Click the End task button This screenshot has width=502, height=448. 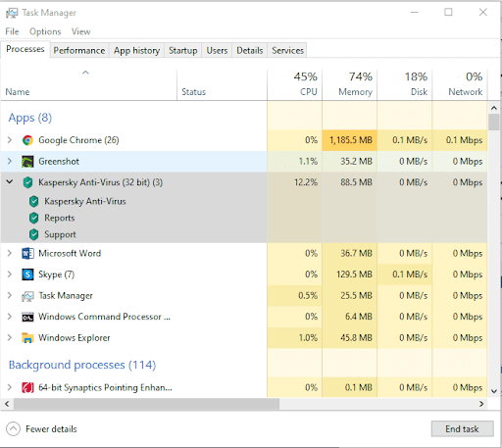[462, 428]
